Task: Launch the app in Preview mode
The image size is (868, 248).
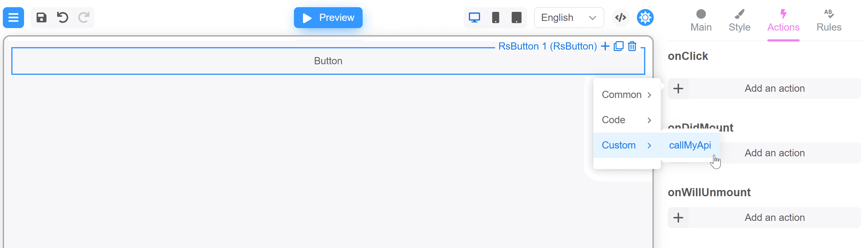Action: (x=328, y=17)
